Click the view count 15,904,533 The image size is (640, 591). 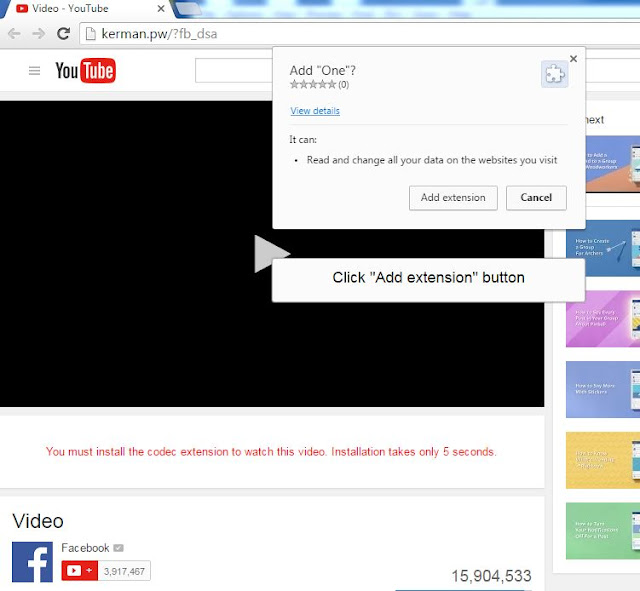[x=491, y=576]
